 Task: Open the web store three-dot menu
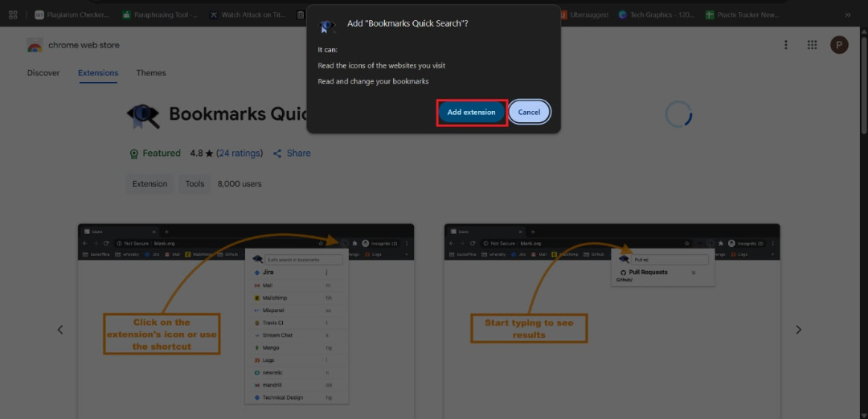click(785, 45)
